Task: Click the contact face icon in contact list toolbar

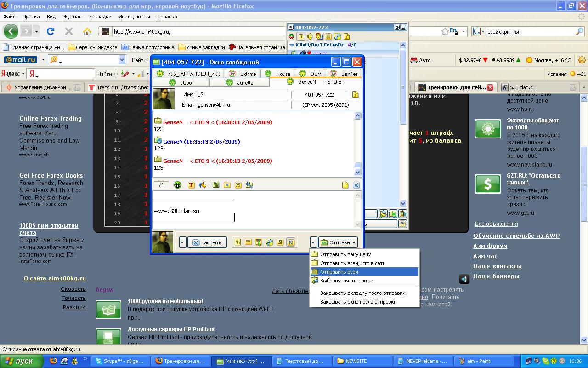Action: point(319,36)
